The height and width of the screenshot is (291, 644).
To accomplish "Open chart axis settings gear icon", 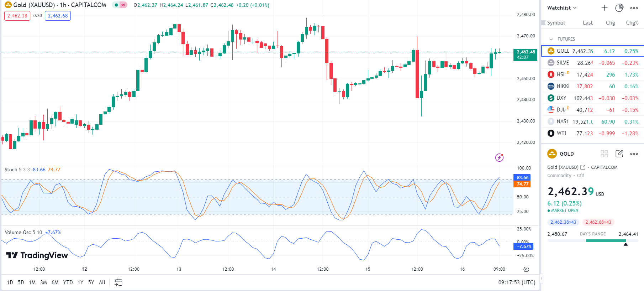I will 526,269.
